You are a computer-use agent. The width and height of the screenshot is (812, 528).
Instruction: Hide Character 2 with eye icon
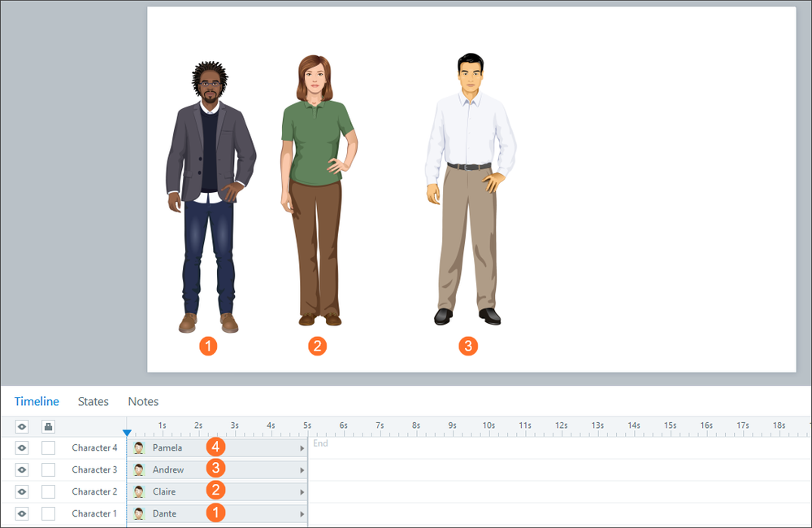click(22, 491)
